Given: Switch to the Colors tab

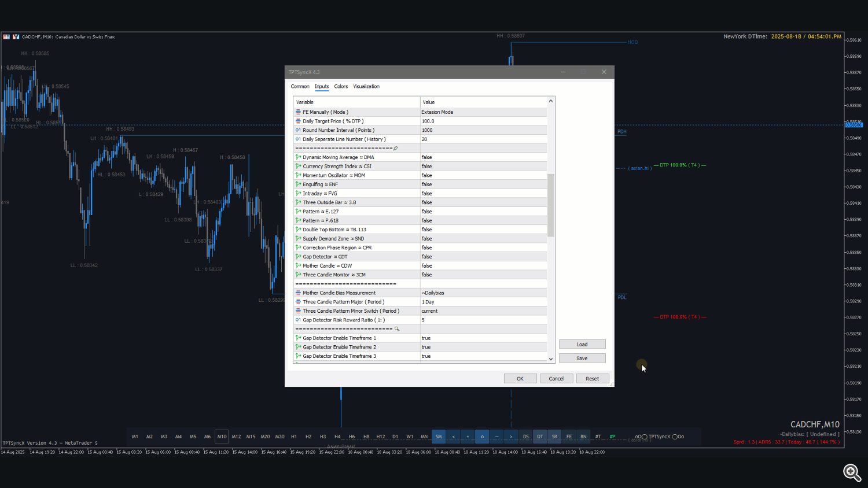Looking at the screenshot, I should click(341, 87).
